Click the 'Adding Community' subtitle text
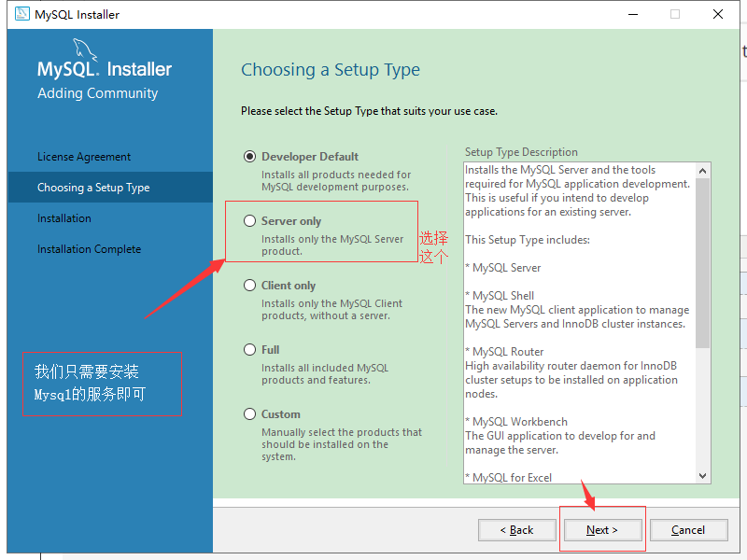The height and width of the screenshot is (560, 747). pyautogui.click(x=98, y=93)
